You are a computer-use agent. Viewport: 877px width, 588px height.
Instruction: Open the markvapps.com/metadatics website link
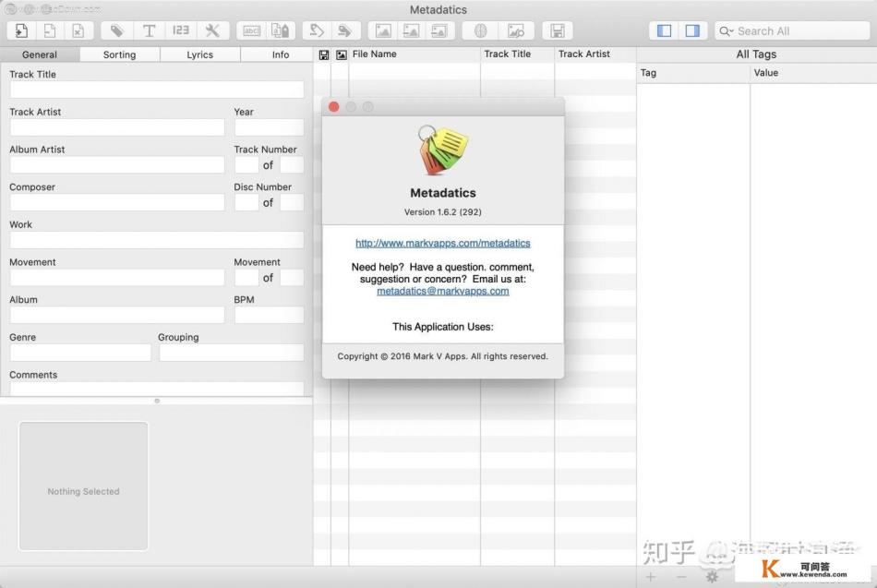442,242
